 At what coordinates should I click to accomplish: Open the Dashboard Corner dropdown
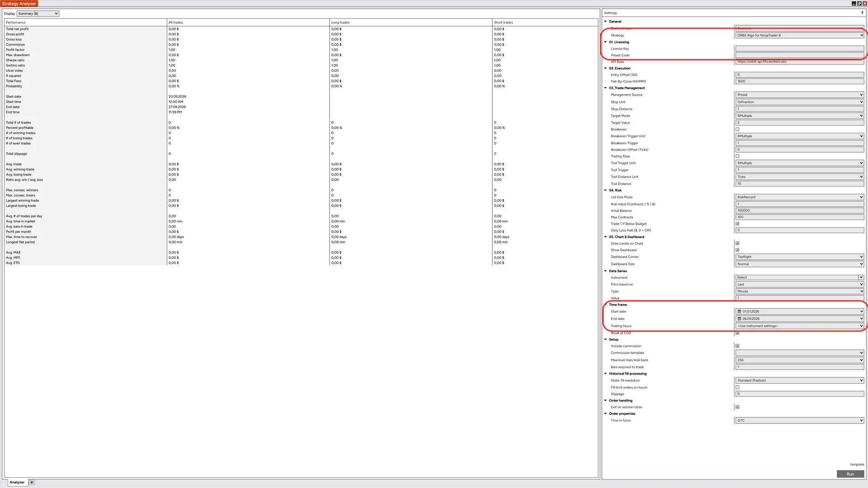800,257
